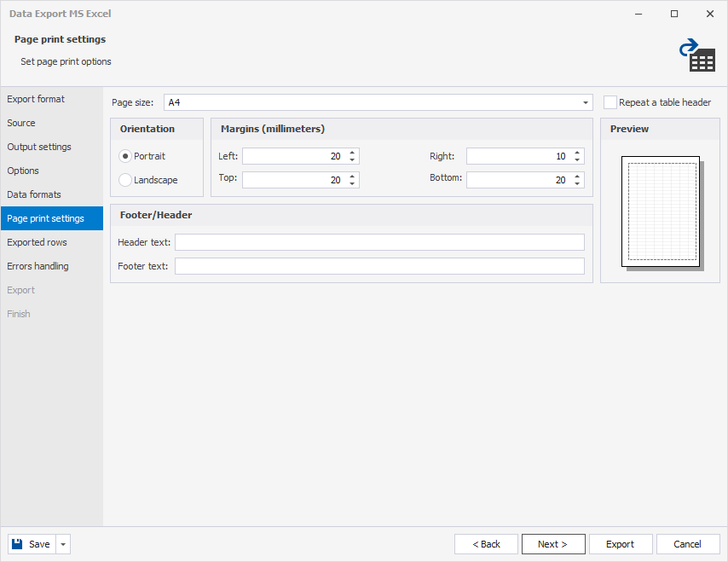Screen dimensions: 728x562
Task: Click the Back button
Action: click(486, 543)
